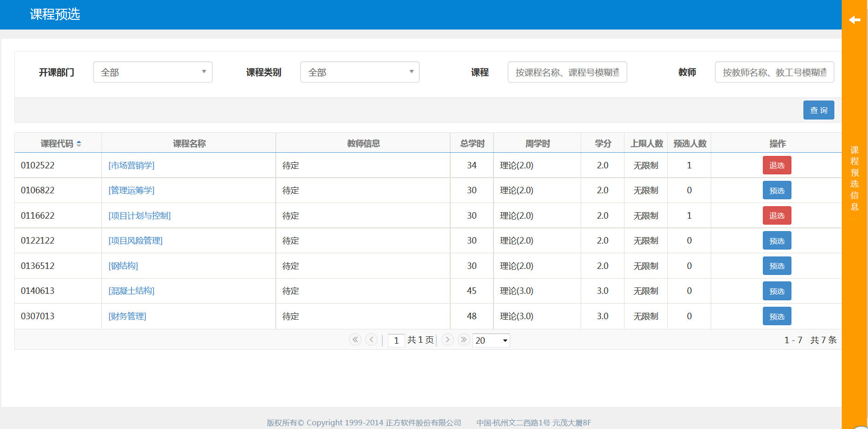Image resolution: width=868 pixels, height=429 pixels.
Task: Pre-select the 财务管理 course
Action: point(777,316)
